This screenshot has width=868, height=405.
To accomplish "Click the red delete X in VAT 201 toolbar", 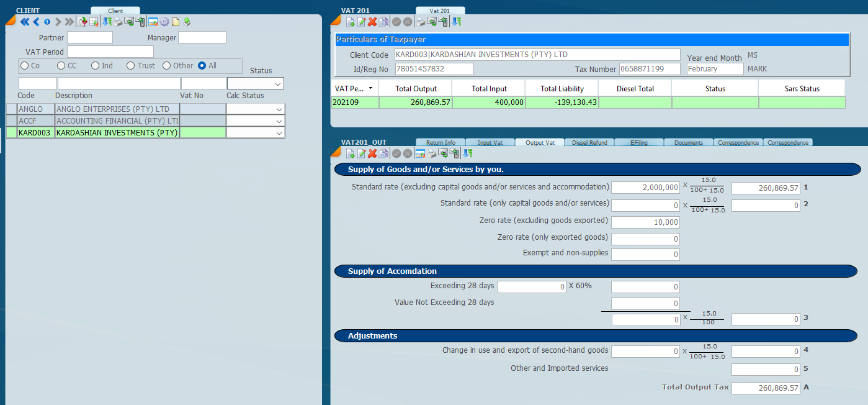I will [x=372, y=22].
